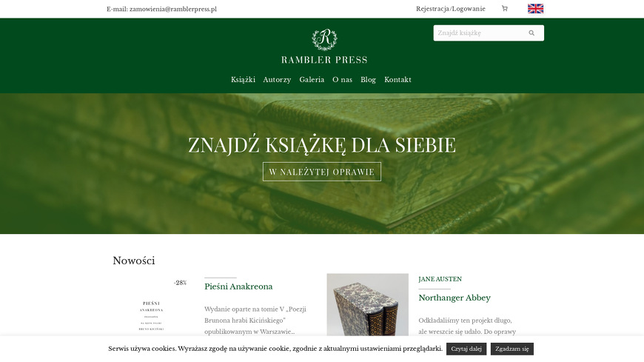Open the Pieśni Anakreona book title

click(x=238, y=286)
